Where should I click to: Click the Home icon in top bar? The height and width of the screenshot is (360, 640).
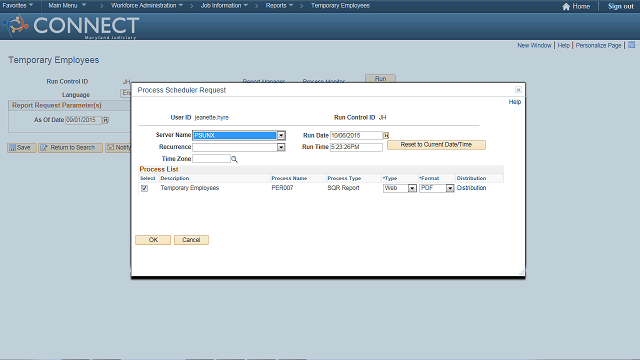tap(566, 6)
